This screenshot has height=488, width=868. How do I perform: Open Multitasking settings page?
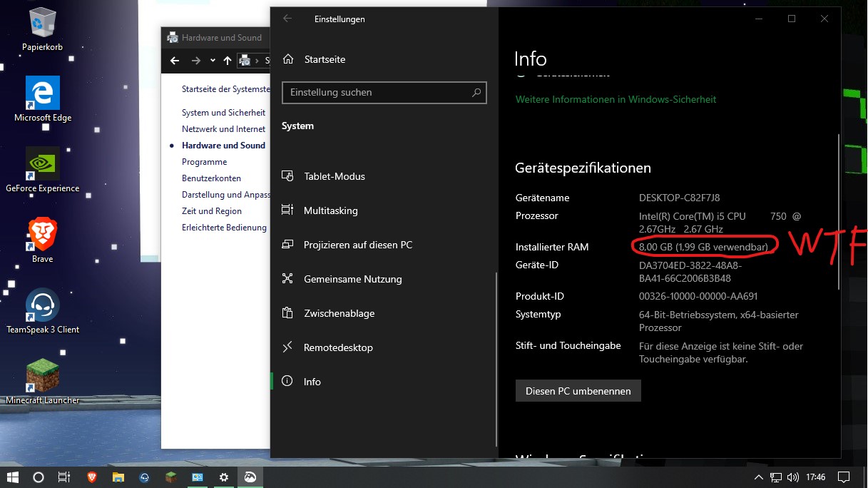pos(330,210)
